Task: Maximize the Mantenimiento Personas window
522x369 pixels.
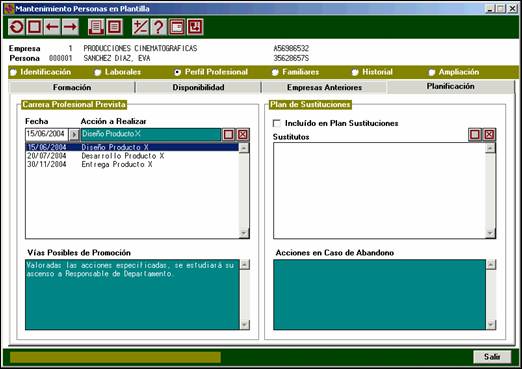Action: tap(501, 9)
